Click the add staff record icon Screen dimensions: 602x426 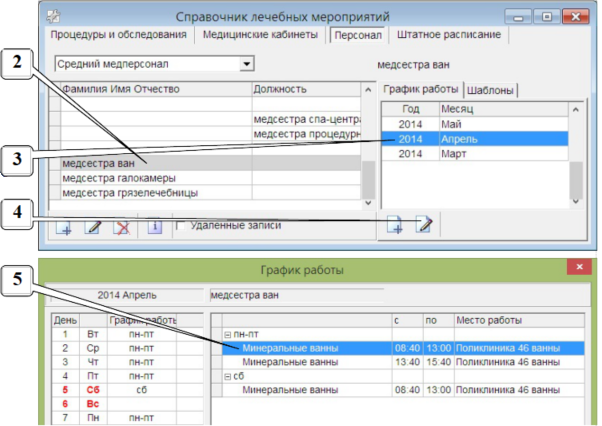65,228
